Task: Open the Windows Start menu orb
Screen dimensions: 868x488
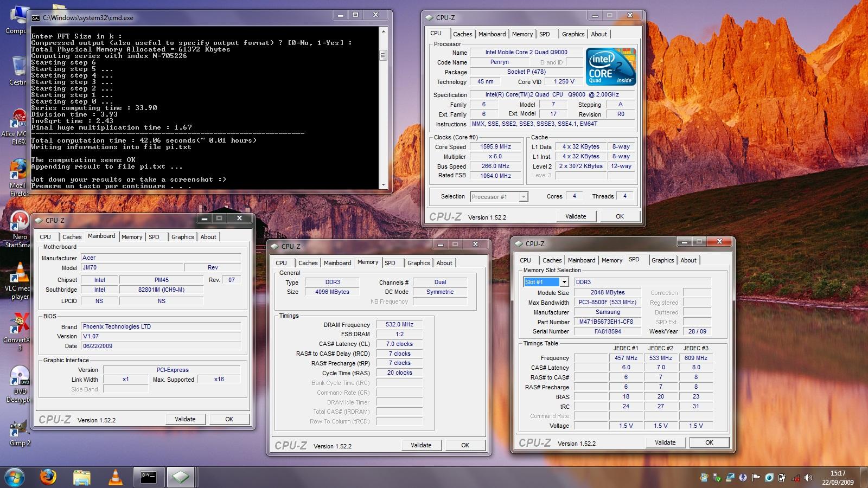Action: click(x=14, y=477)
